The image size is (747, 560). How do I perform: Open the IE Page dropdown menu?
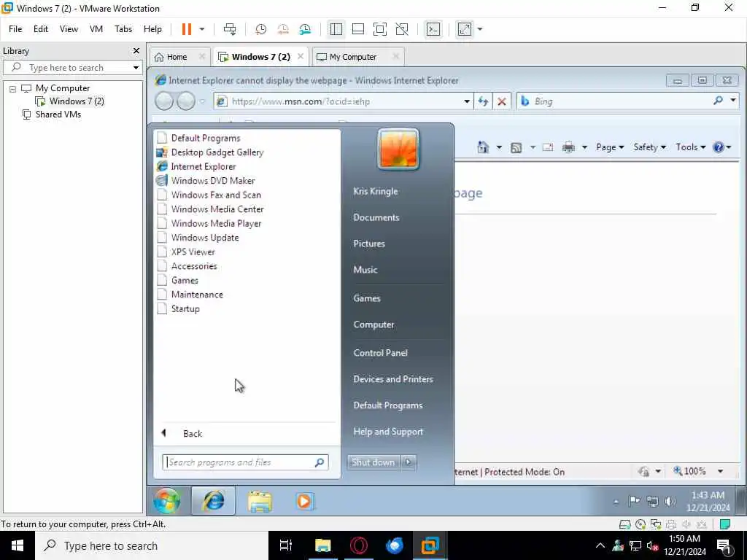(610, 147)
